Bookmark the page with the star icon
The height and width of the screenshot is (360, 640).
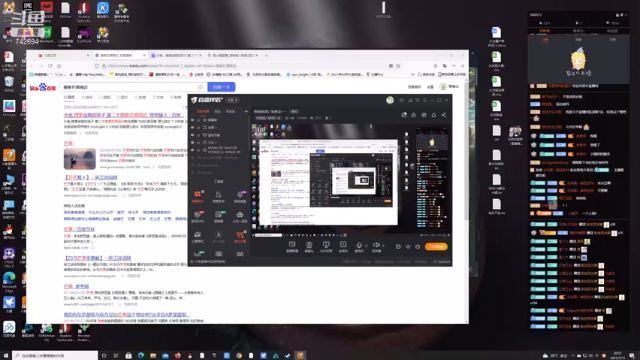click(398, 66)
